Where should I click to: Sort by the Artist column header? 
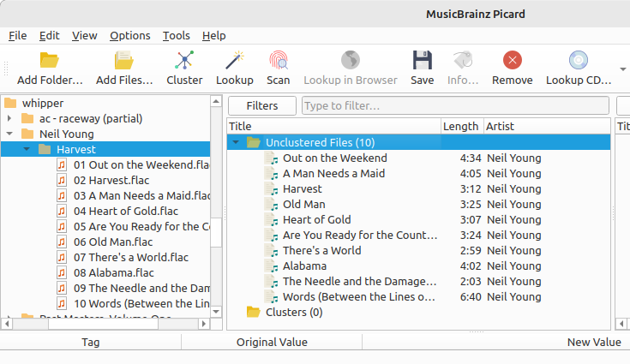[547, 127]
